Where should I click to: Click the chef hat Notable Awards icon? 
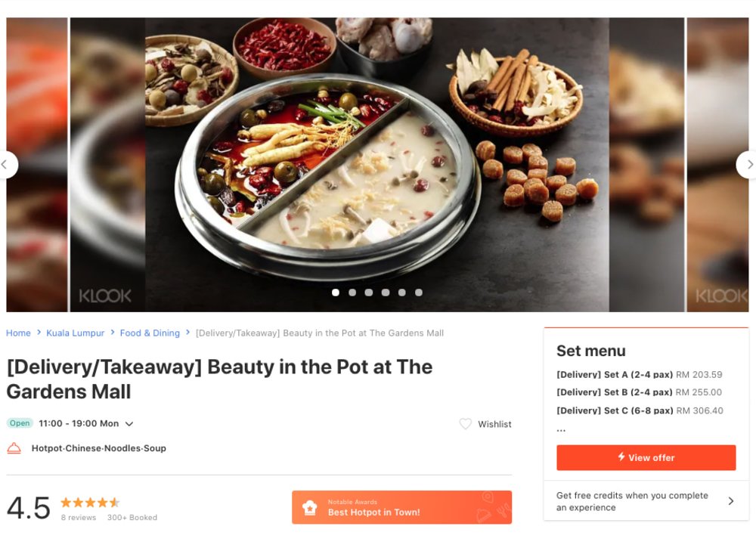point(308,506)
